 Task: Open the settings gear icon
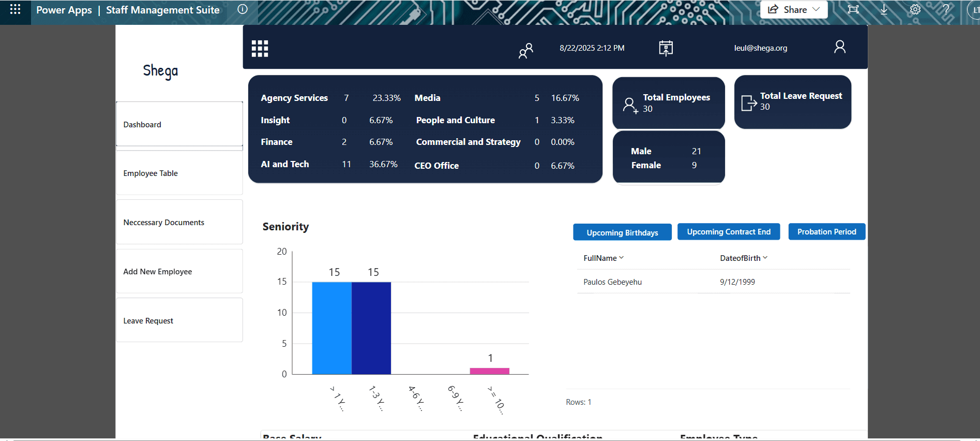tap(915, 9)
